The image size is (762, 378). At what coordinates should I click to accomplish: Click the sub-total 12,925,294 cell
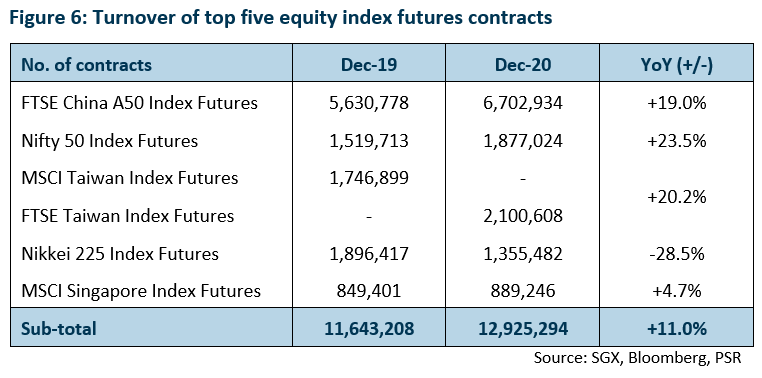pyautogui.click(x=523, y=329)
